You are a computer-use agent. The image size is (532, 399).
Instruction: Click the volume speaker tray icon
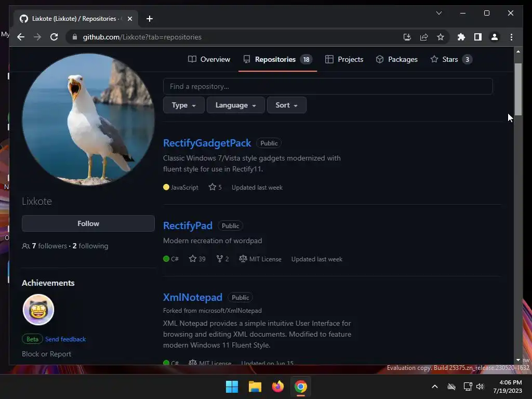[x=480, y=387]
